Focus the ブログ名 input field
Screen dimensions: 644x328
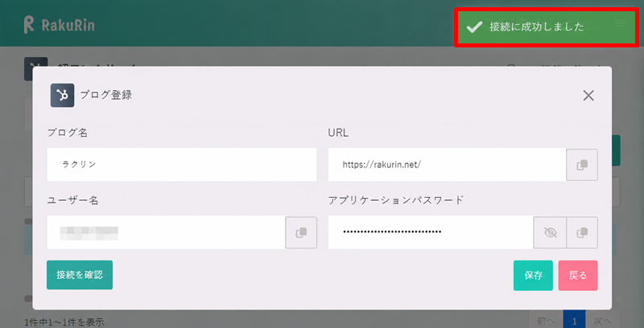pos(182,165)
